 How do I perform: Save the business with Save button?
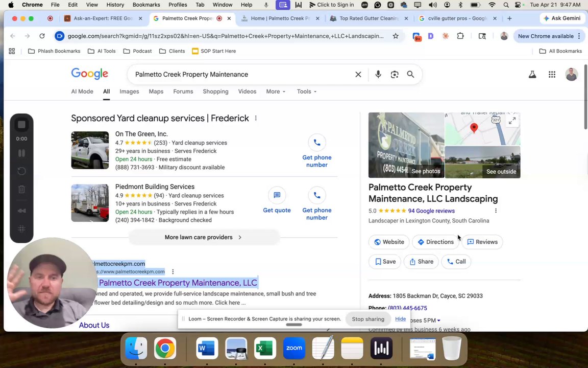coord(385,262)
